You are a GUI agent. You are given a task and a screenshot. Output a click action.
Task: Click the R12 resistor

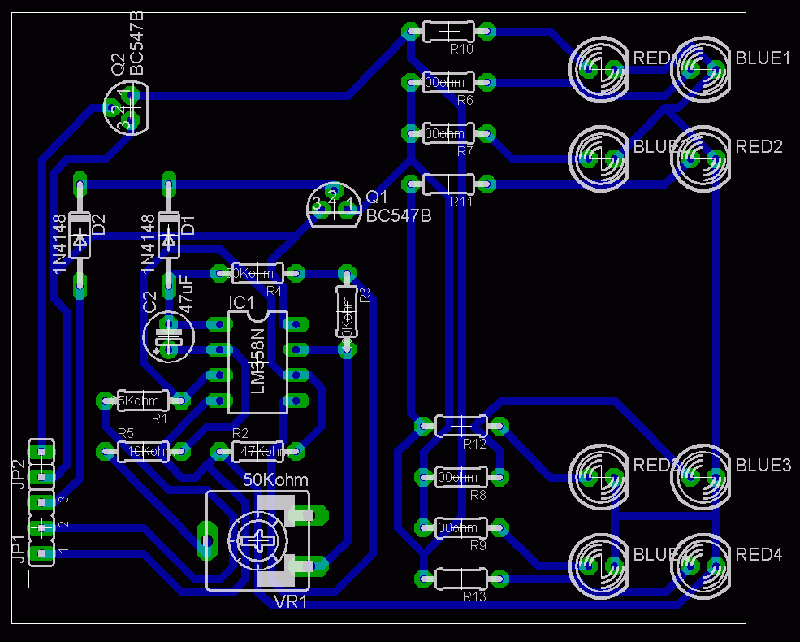(461, 426)
